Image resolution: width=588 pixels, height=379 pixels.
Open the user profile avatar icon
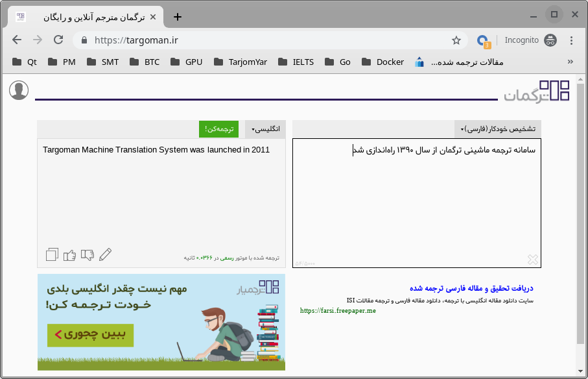click(19, 90)
